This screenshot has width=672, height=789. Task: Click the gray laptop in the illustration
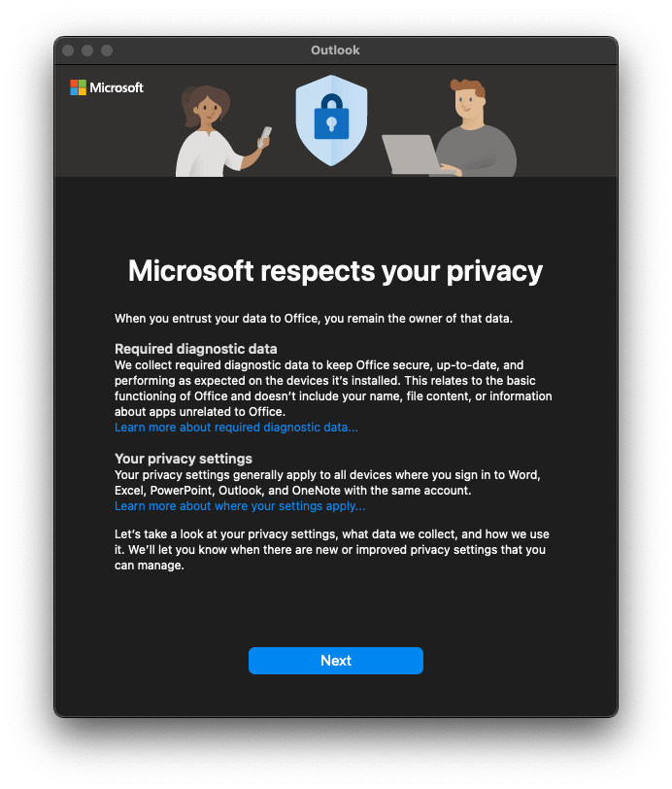(414, 154)
